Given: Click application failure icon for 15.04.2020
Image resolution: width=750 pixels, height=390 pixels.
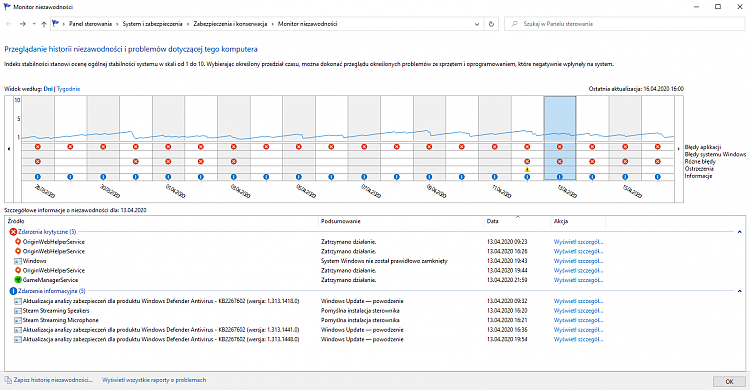Looking at the screenshot, I should [625, 147].
